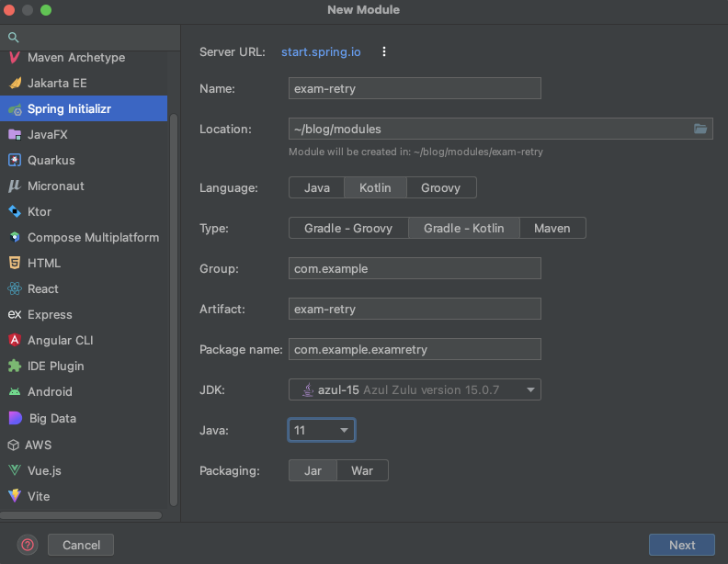Set type to Maven
This screenshot has height=564, width=728.
point(552,228)
